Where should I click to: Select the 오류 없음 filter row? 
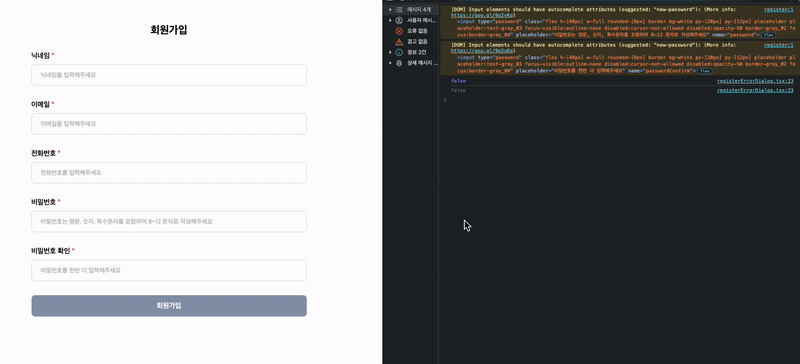(x=412, y=31)
